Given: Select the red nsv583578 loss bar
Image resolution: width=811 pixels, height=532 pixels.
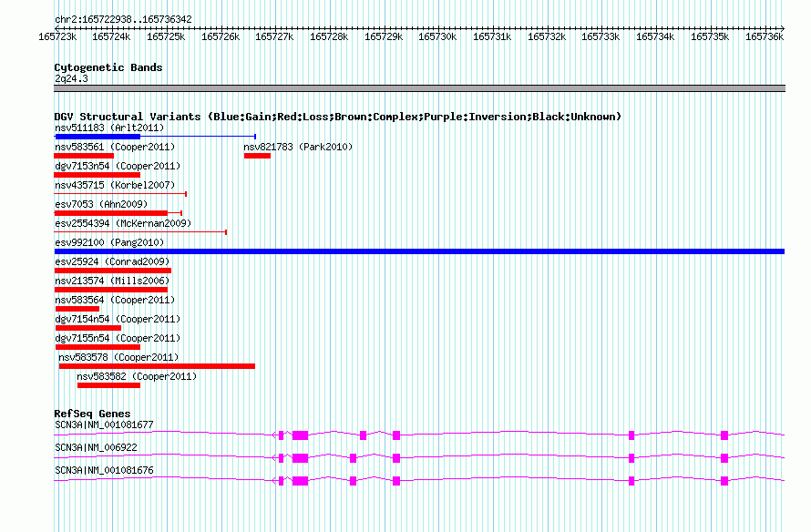Looking at the screenshot, I should click(x=157, y=366).
